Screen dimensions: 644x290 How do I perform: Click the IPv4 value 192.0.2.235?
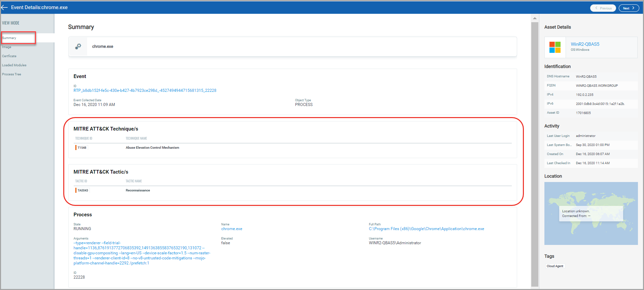coord(584,95)
